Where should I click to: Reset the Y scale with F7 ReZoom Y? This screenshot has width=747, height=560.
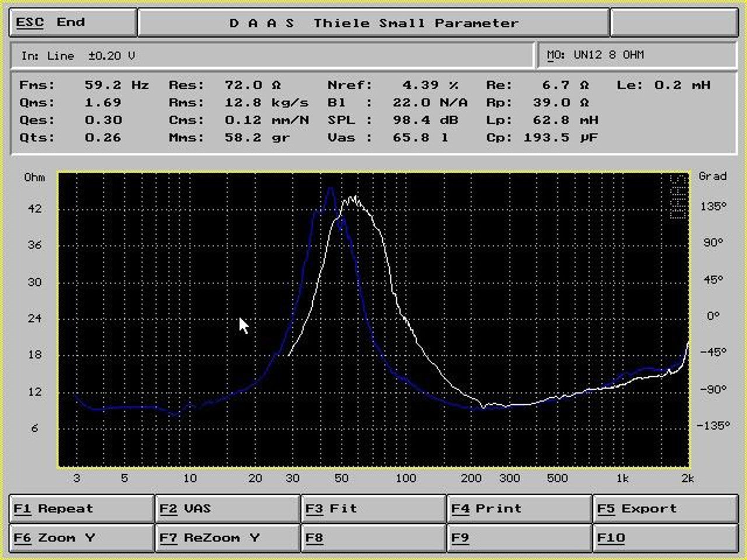point(228,538)
